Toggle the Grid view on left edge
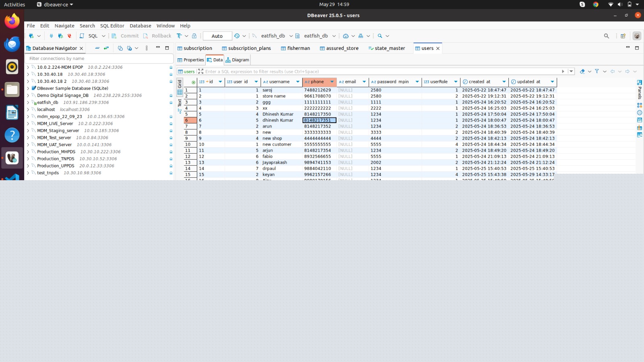 180,84
